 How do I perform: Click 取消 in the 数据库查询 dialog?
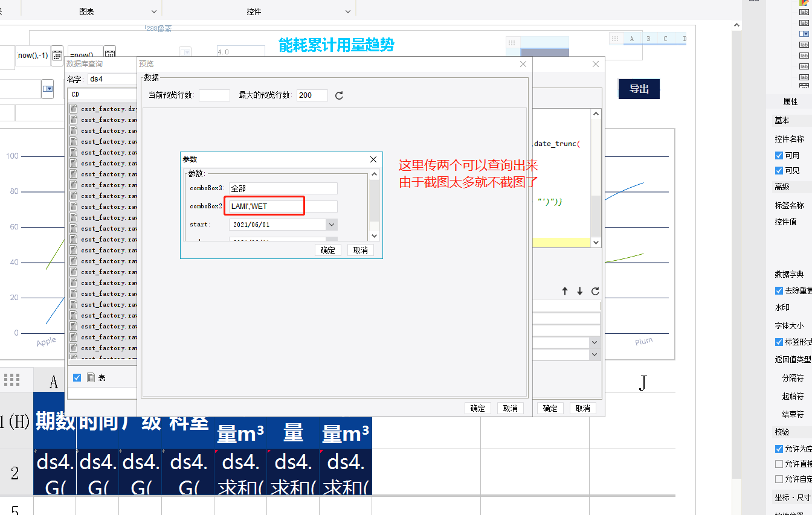(583, 408)
